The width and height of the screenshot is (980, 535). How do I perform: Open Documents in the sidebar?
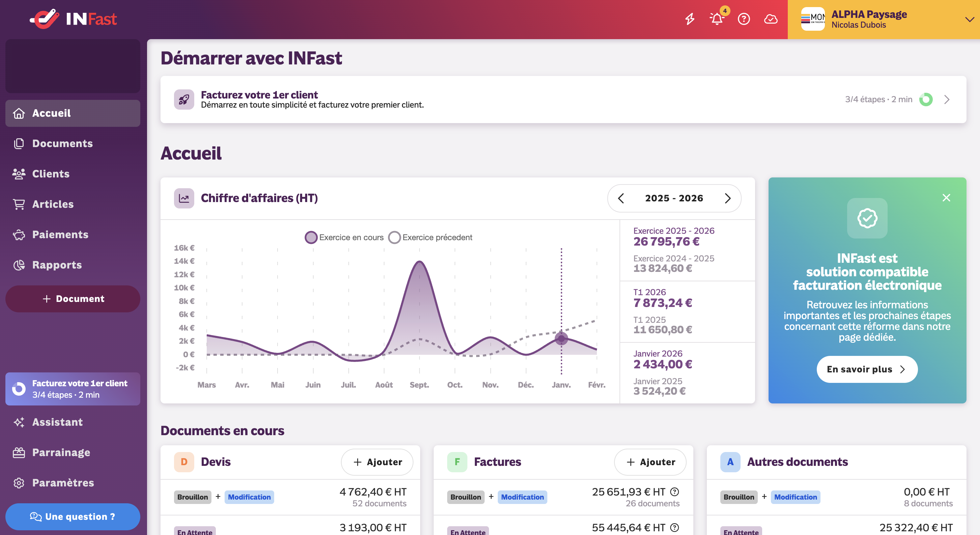(73, 143)
